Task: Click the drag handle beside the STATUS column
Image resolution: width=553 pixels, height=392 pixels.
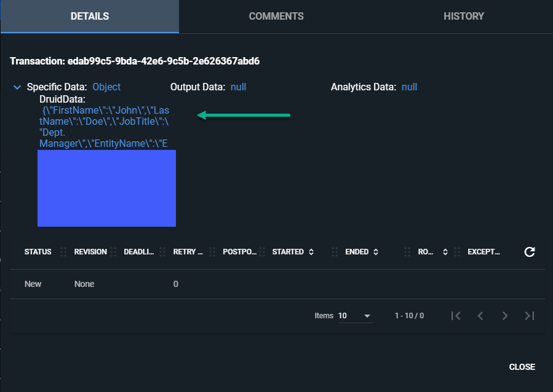Action: (x=62, y=251)
